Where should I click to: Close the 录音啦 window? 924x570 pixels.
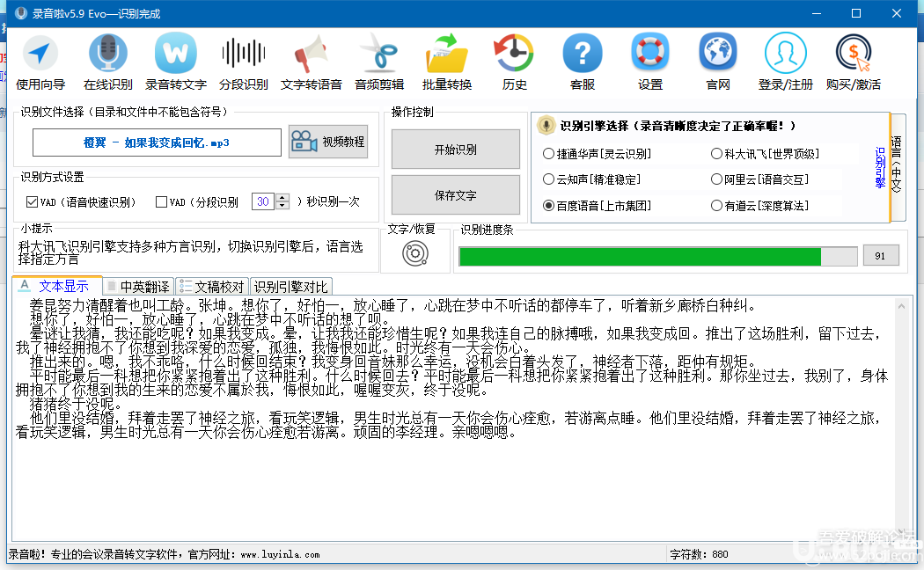click(x=897, y=13)
